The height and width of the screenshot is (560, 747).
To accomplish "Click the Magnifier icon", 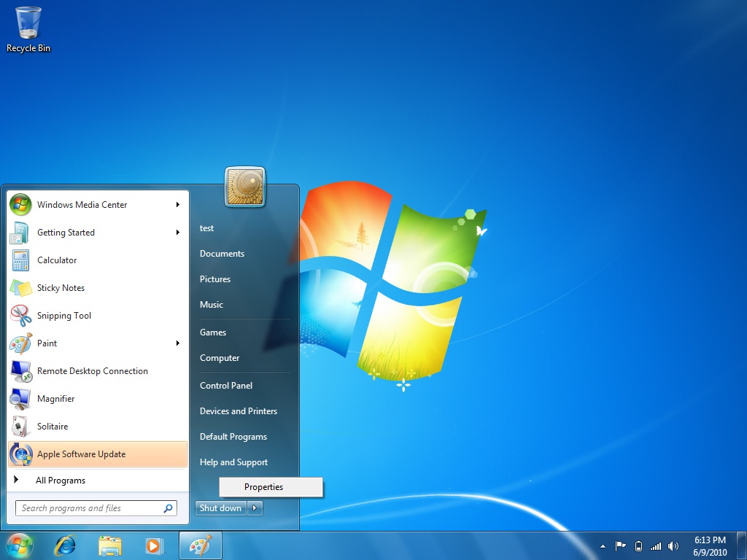I will (20, 399).
